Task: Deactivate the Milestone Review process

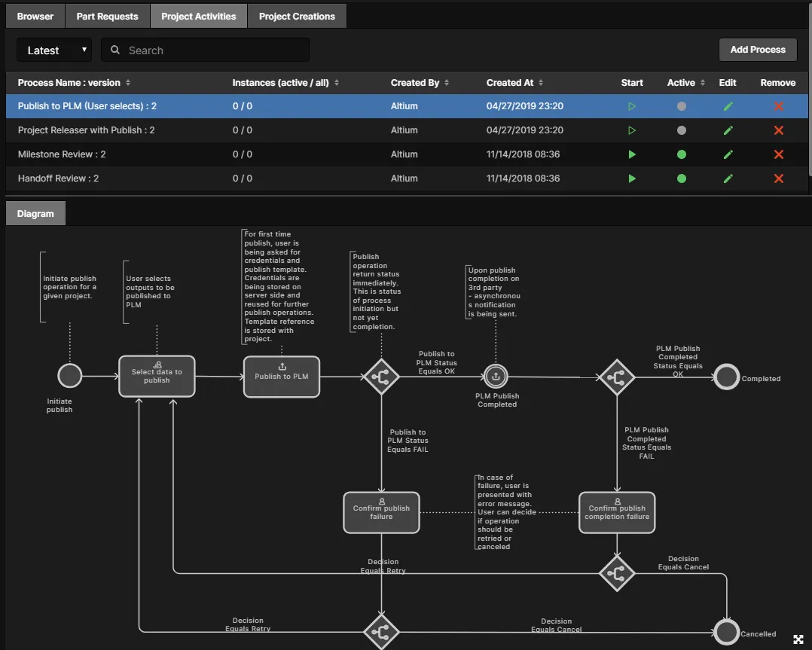Action: pos(682,154)
